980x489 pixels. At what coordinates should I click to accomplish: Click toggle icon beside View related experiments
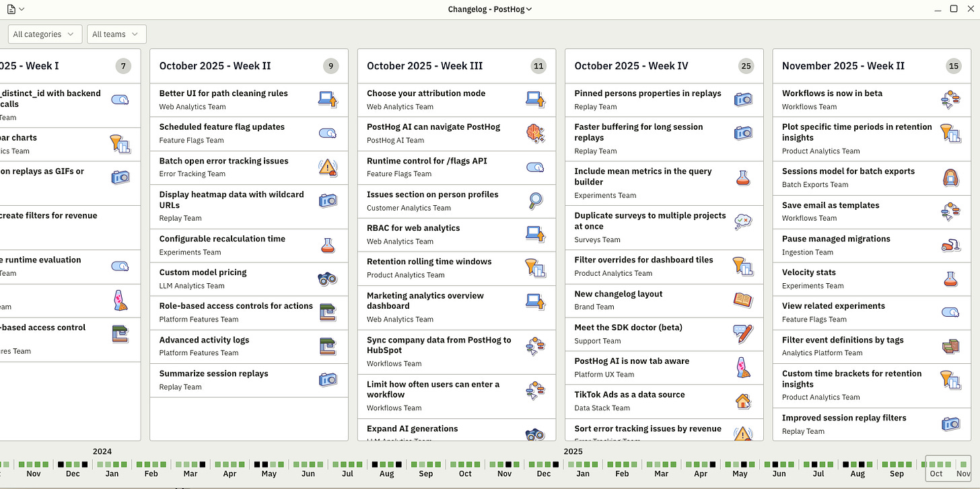point(950,312)
